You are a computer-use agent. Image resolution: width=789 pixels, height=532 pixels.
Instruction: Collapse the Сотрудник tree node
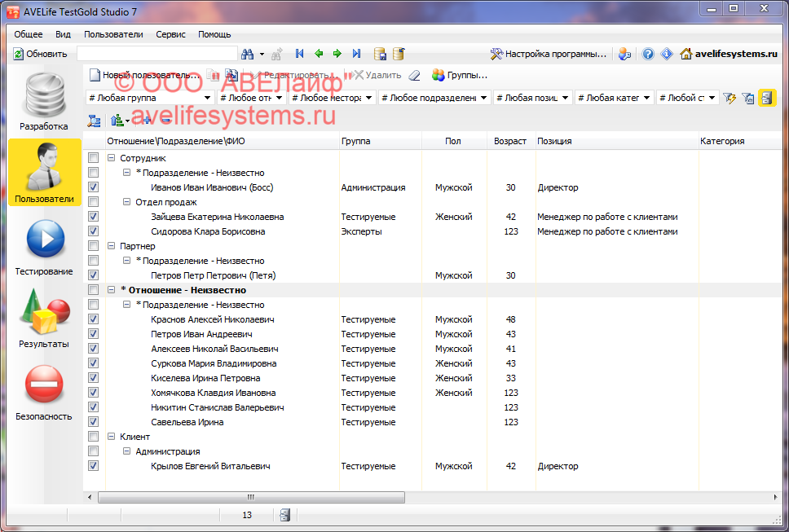pos(111,158)
